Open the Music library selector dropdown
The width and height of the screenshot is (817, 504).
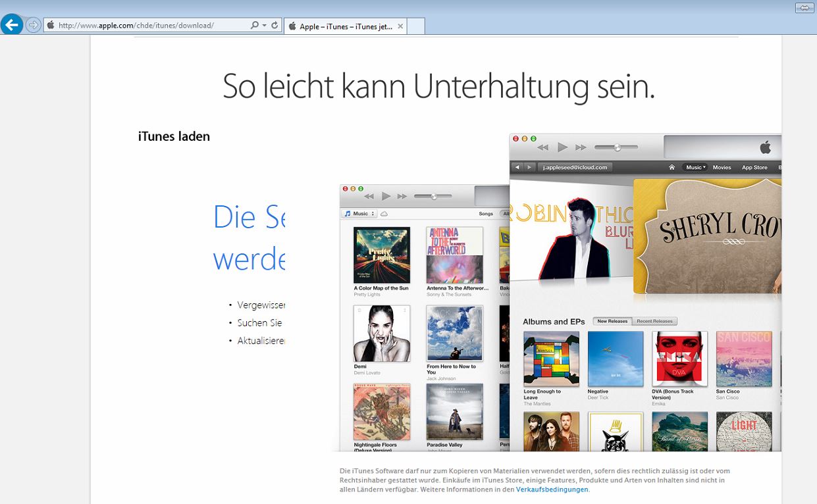(x=359, y=213)
